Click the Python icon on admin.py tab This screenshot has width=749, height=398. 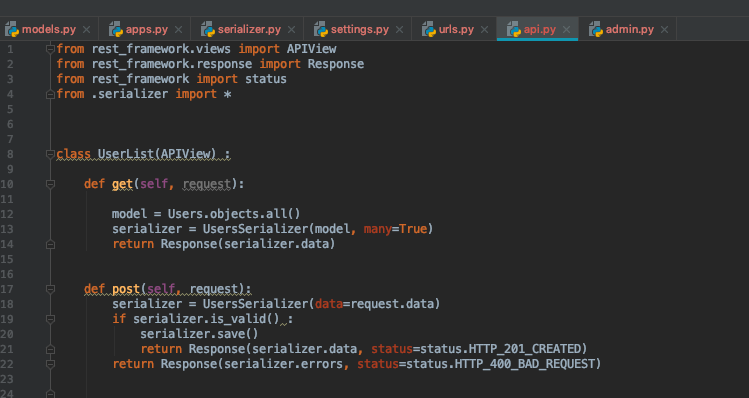tap(595, 29)
